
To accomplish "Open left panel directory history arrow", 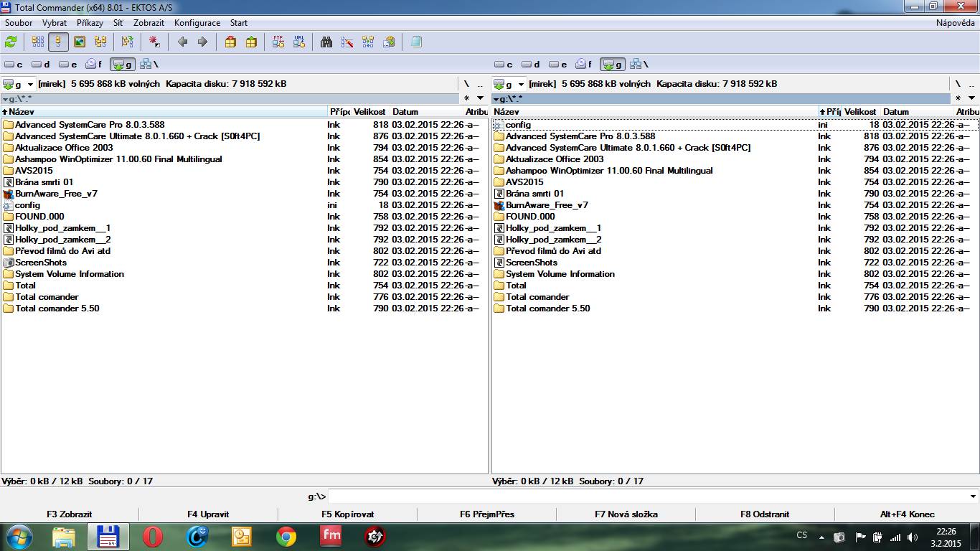I will pyautogui.click(x=481, y=98).
